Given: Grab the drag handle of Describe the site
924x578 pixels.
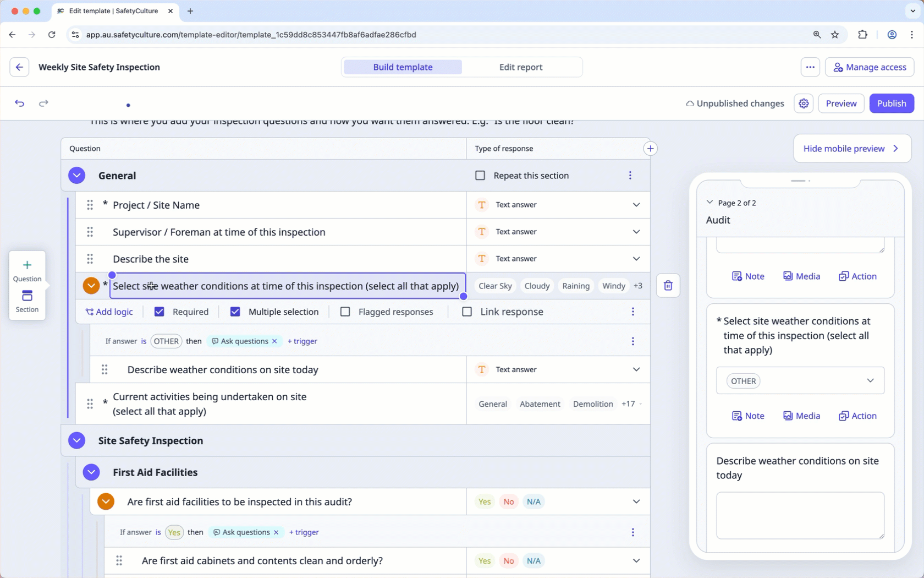Looking at the screenshot, I should coord(90,259).
